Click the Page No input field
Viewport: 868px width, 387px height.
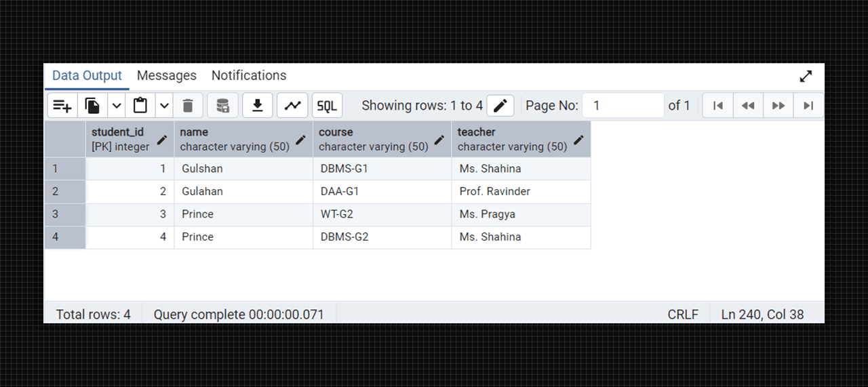click(623, 106)
